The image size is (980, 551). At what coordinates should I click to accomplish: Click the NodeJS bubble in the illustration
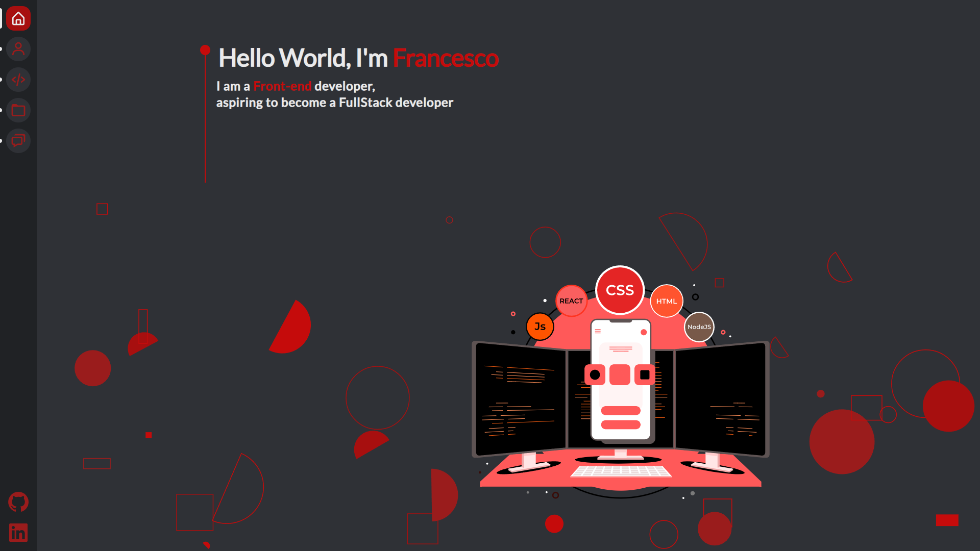tap(699, 327)
